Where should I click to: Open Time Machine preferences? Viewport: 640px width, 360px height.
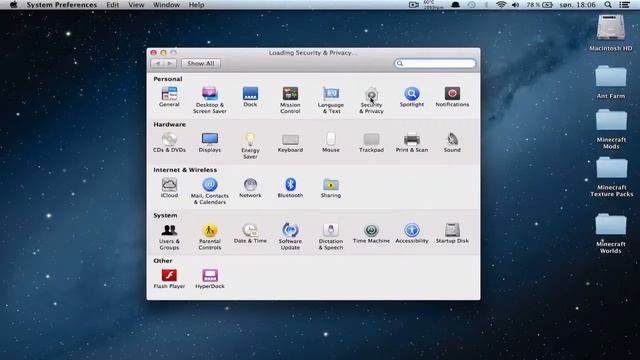point(371,233)
